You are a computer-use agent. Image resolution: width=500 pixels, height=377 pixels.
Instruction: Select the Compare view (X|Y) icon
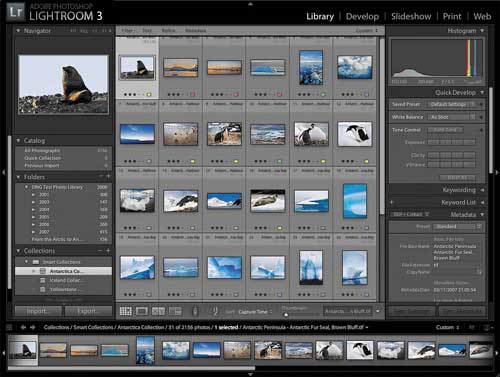(x=158, y=311)
